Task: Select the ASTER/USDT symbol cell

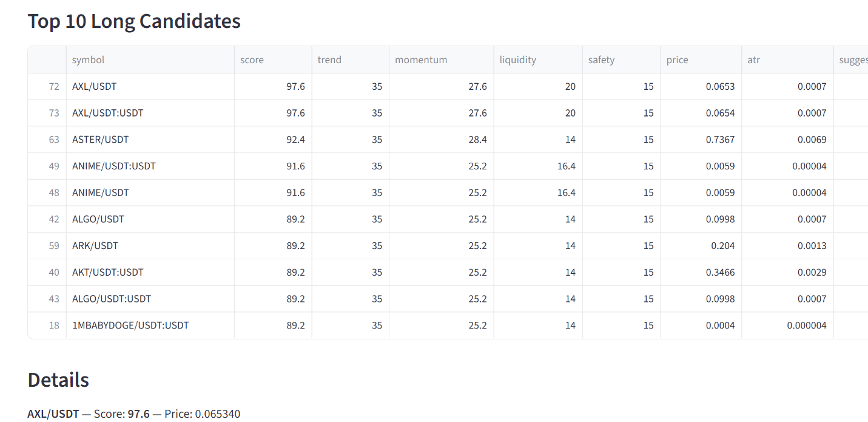Action: click(x=101, y=140)
